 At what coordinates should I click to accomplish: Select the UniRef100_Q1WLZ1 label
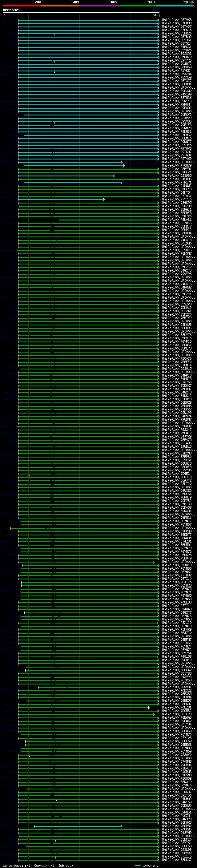click(x=177, y=172)
